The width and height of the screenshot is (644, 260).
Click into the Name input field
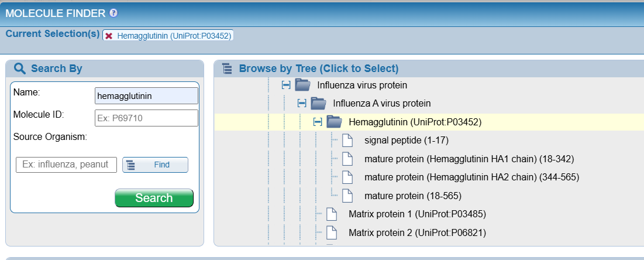click(x=146, y=96)
